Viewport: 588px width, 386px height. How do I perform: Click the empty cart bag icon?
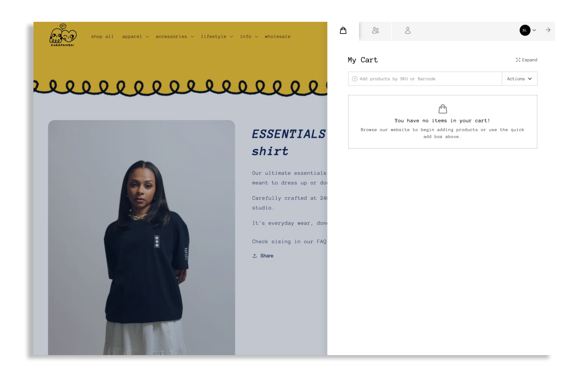click(x=442, y=109)
